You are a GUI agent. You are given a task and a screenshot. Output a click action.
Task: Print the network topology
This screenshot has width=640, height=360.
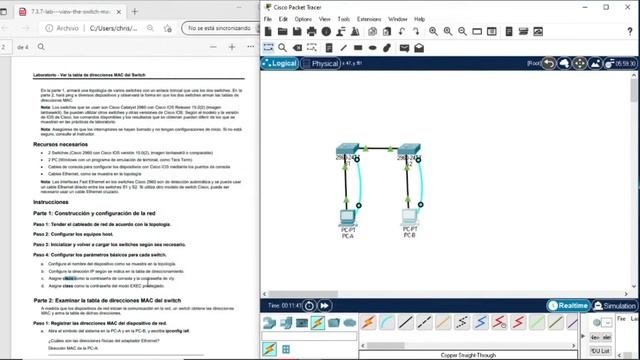[x=312, y=31]
